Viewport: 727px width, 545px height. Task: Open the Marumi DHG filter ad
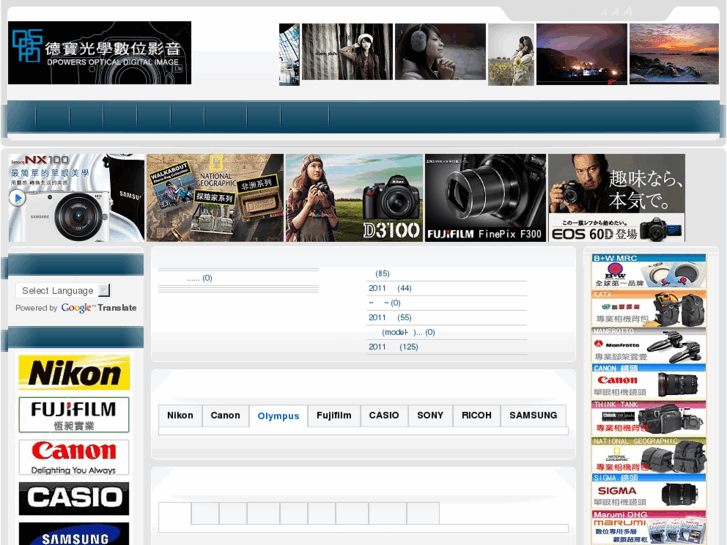pyautogui.click(x=649, y=528)
